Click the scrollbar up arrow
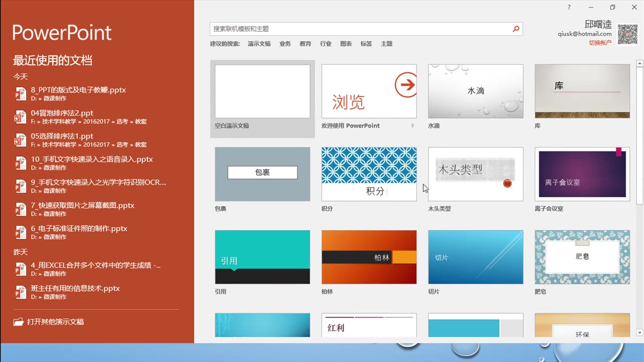This screenshot has width=644, height=362. tap(639, 63)
